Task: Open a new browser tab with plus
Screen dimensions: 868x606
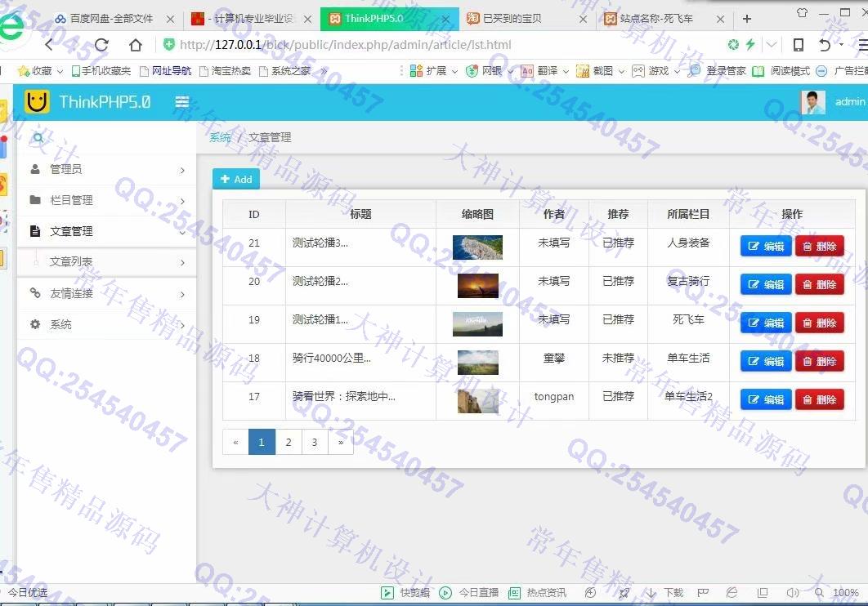Action: (747, 19)
